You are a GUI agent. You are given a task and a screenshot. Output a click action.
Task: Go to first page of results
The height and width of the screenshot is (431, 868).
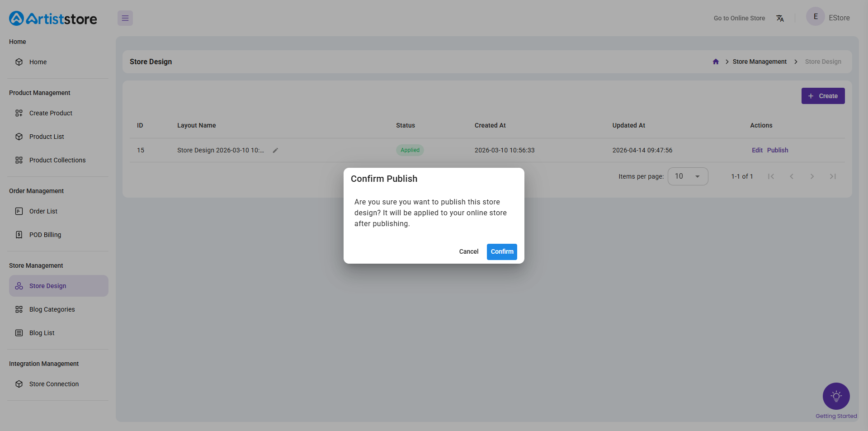pos(771,176)
